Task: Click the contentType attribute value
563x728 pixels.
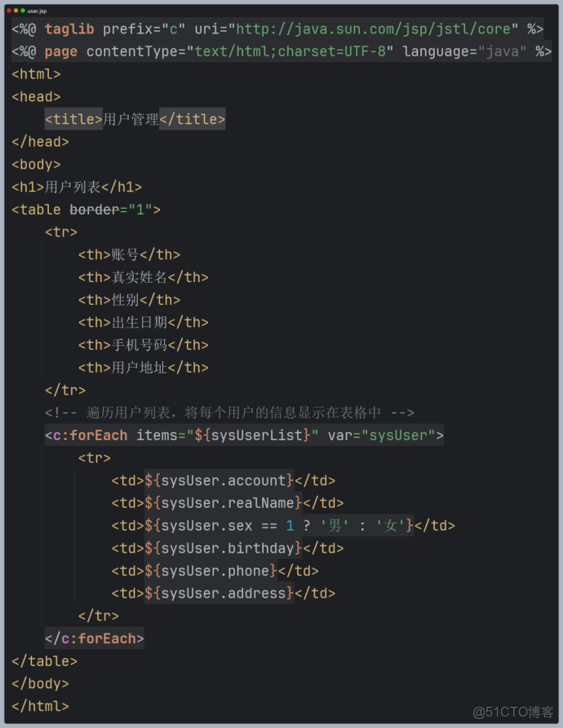Action: [x=290, y=51]
